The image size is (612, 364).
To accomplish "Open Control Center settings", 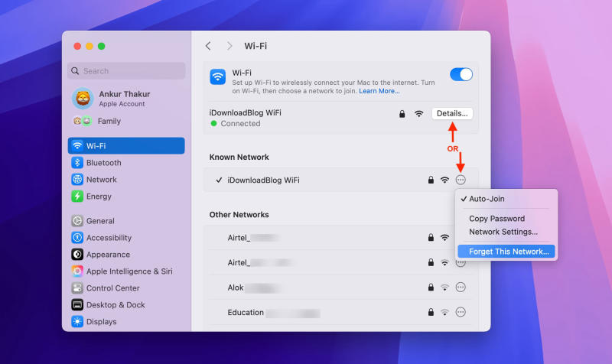I will pyautogui.click(x=112, y=288).
